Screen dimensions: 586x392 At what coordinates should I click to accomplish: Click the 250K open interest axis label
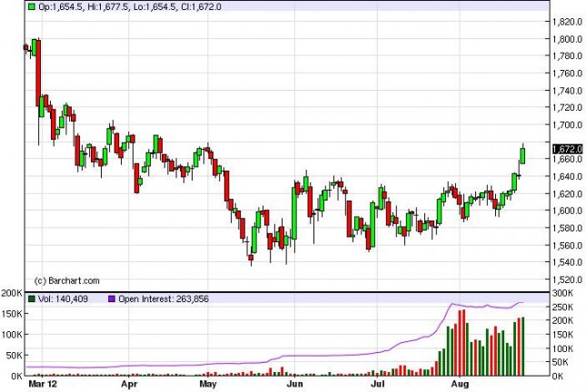[x=562, y=307]
